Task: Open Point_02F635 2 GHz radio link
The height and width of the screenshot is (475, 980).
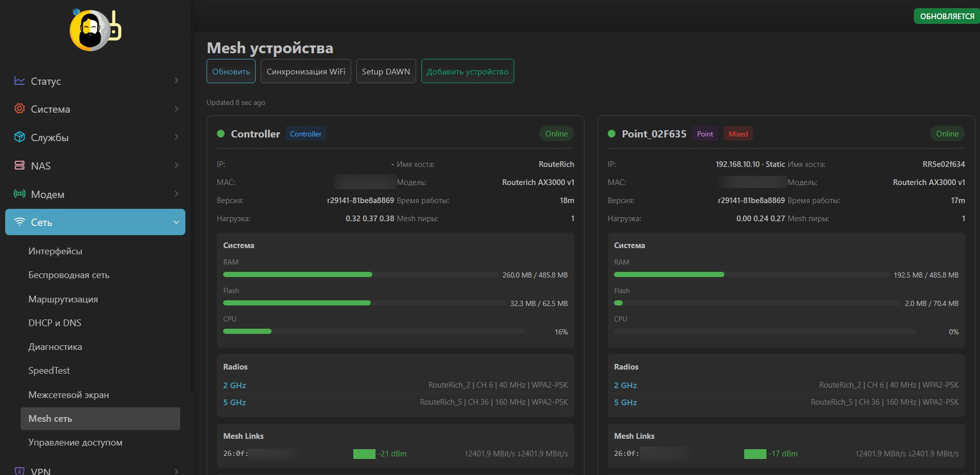Action: (x=625, y=386)
